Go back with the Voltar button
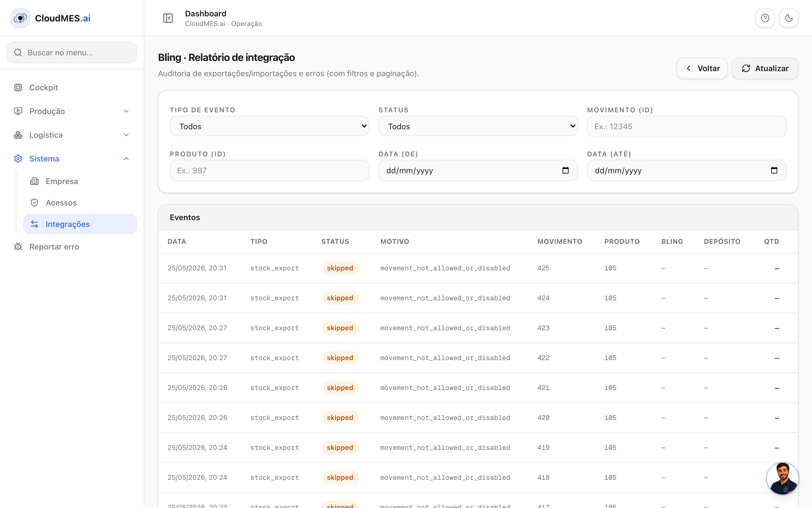This screenshot has height=508, width=812. pos(702,68)
